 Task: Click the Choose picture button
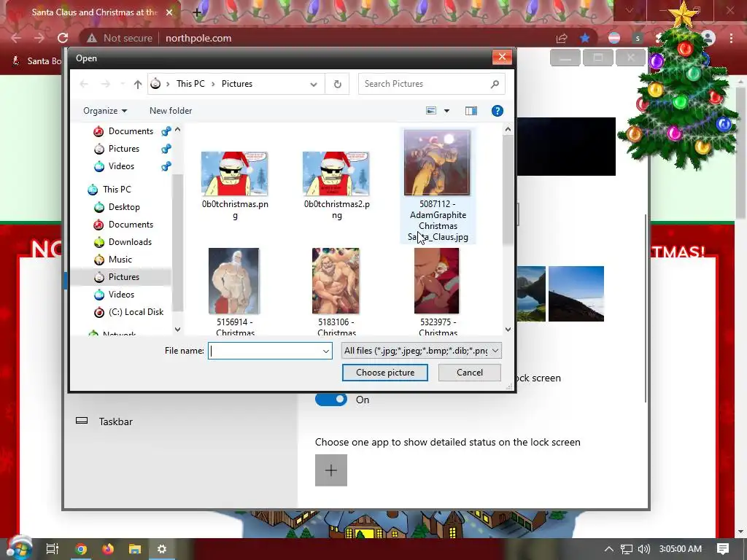[385, 373]
